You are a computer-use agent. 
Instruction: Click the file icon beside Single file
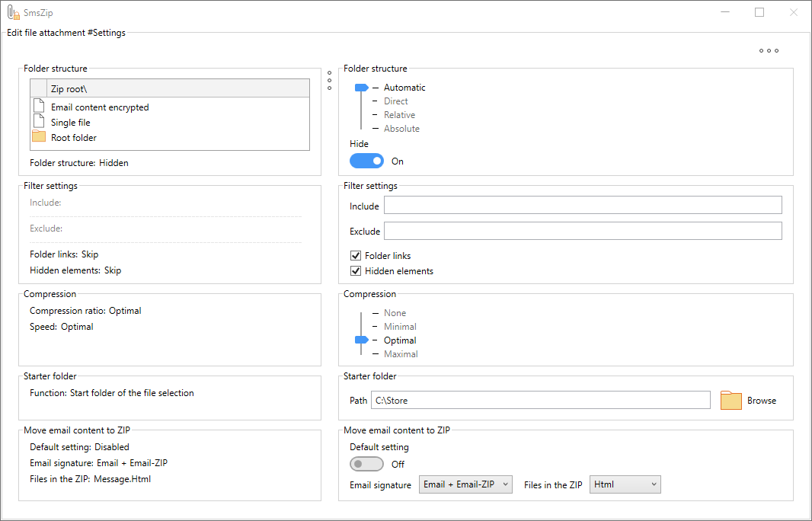38,122
